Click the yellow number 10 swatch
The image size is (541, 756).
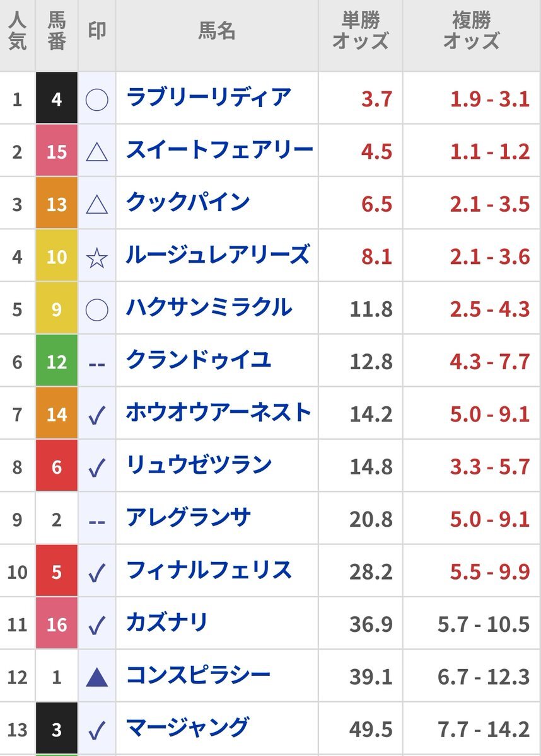tap(57, 257)
